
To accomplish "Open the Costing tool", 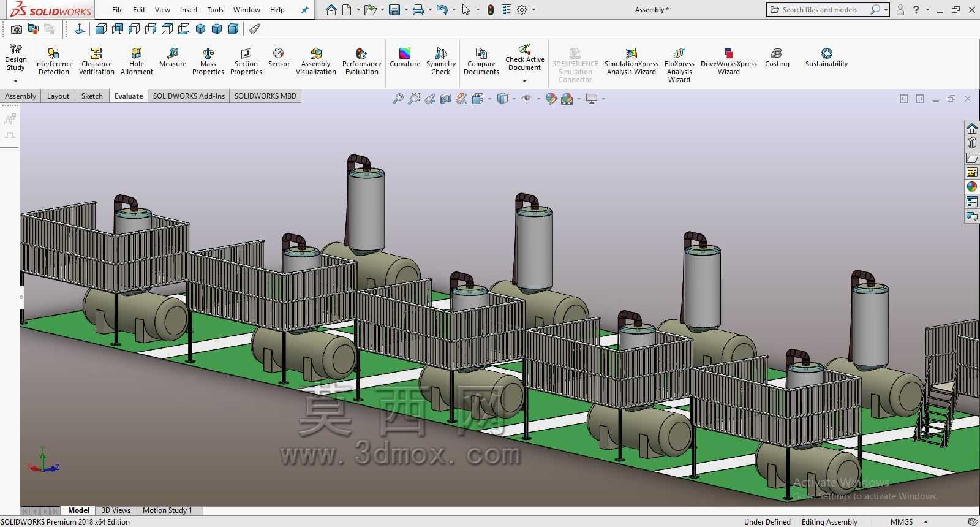I will pos(777,58).
